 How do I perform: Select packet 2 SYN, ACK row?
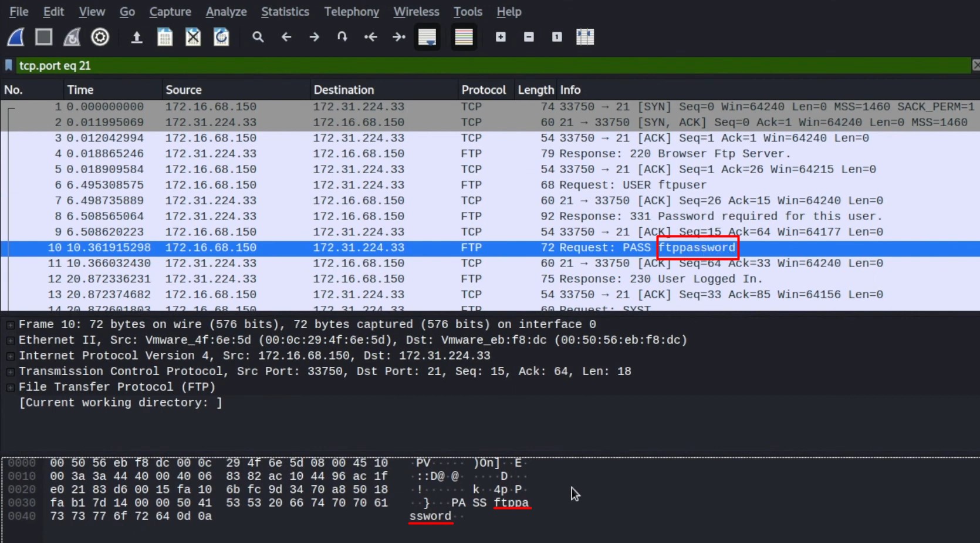click(x=490, y=123)
